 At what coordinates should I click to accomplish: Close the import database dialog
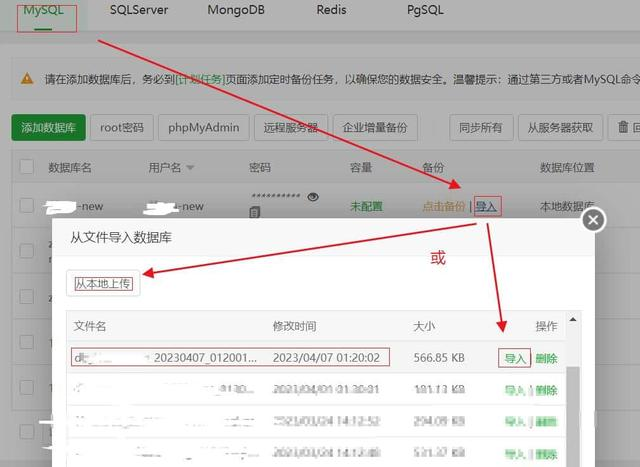click(x=593, y=220)
